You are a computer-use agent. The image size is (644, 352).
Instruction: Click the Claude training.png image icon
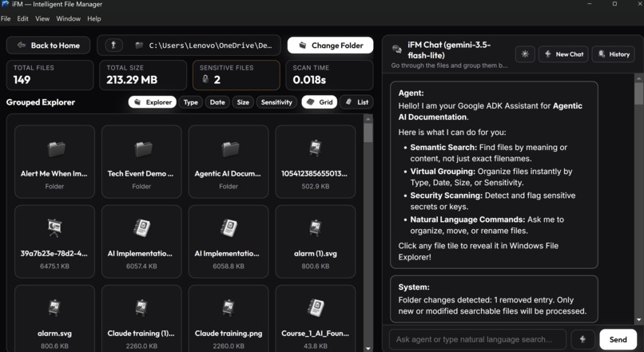(x=229, y=309)
